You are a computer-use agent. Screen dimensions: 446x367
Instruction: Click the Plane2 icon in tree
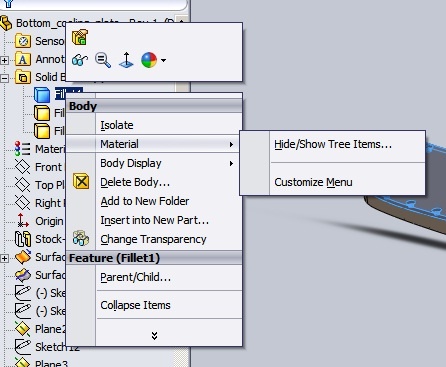[23, 329]
